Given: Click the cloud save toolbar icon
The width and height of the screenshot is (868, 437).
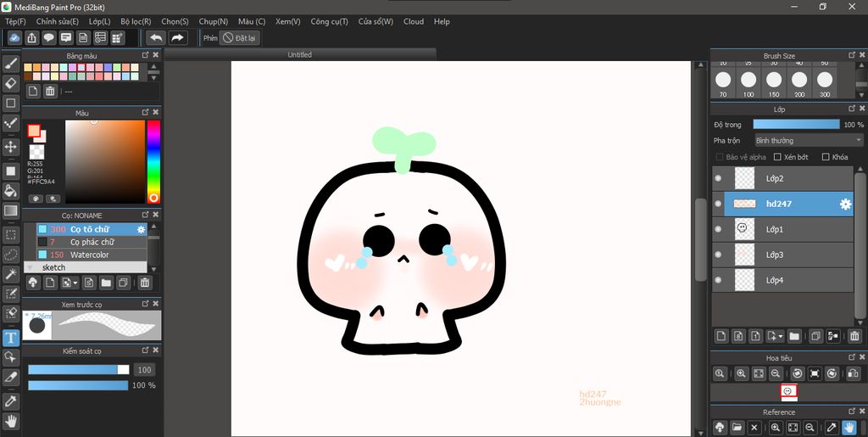Looking at the screenshot, I should [x=15, y=37].
